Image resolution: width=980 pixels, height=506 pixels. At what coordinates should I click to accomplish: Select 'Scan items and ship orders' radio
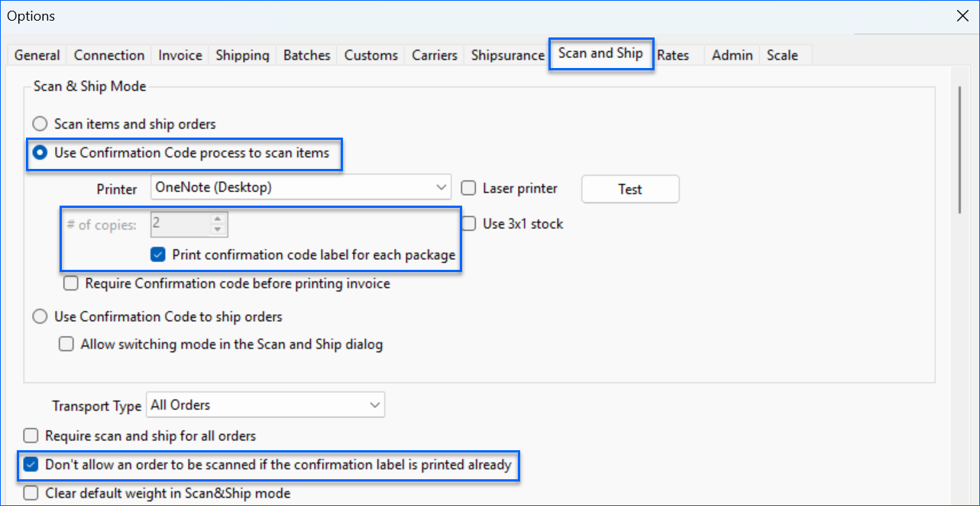pyautogui.click(x=40, y=124)
